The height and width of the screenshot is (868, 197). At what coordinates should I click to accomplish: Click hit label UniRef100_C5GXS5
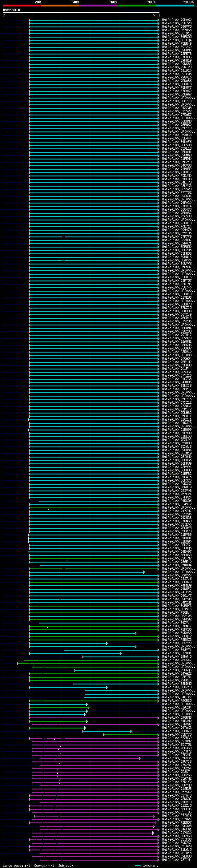pyautogui.click(x=177, y=758)
